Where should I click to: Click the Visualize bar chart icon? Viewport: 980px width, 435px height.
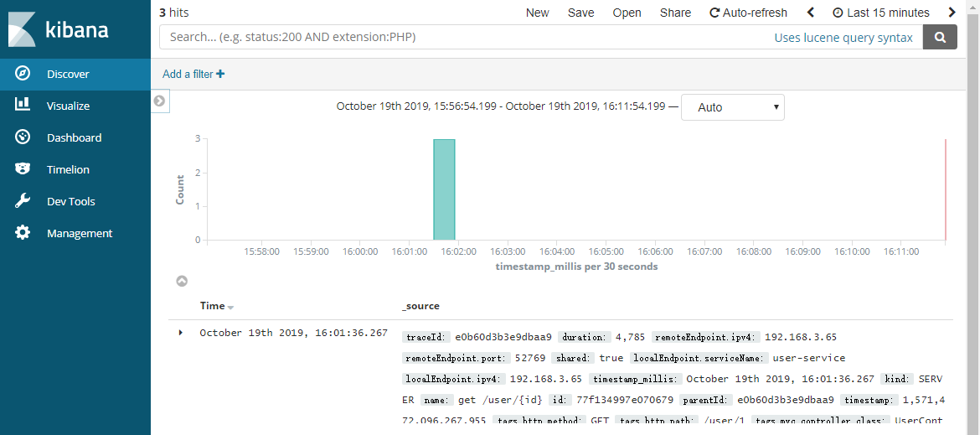tap(23, 105)
